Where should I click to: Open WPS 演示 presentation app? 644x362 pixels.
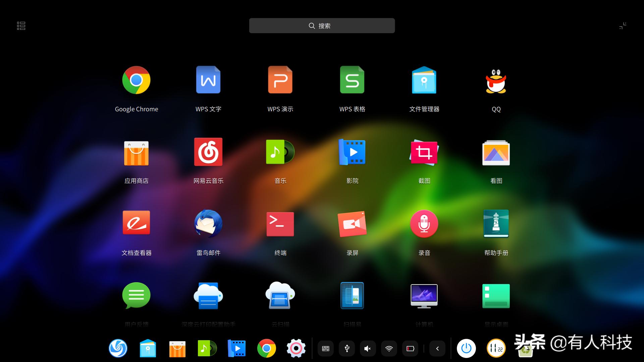[x=280, y=80]
